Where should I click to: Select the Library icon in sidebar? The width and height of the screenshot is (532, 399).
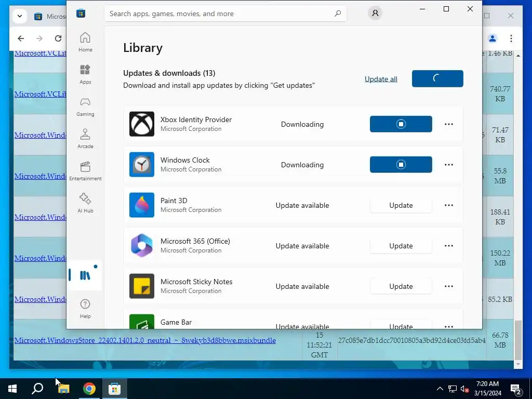(x=85, y=275)
